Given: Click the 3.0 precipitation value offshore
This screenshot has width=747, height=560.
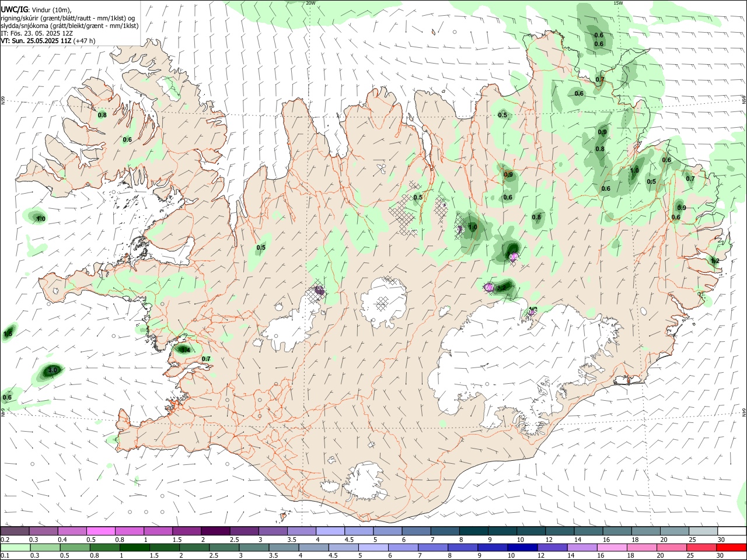Looking at the screenshot, I should [53, 370].
